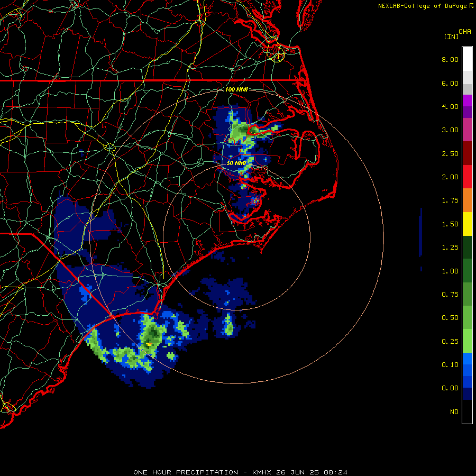Click the navy legend swatch below 0.00
Screen dimensions: 476x476
tap(467, 394)
